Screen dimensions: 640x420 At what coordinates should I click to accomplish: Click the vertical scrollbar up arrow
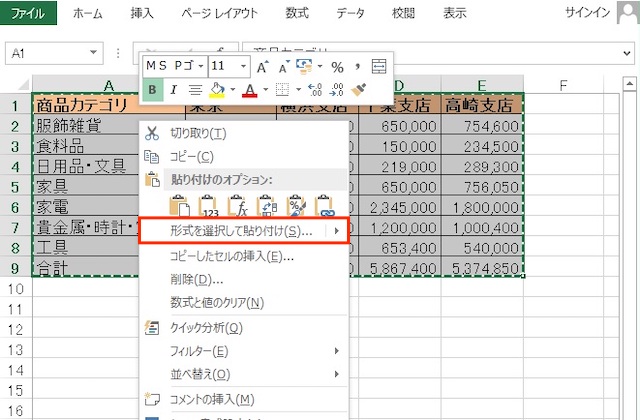click(629, 84)
